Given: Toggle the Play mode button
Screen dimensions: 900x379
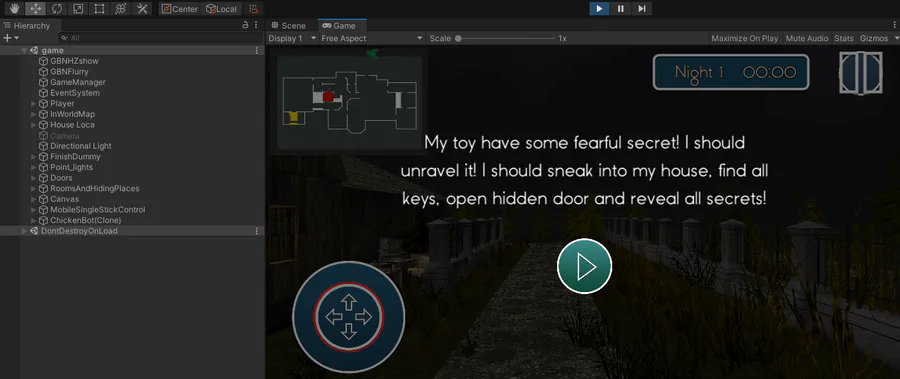Looking at the screenshot, I should 599,9.
